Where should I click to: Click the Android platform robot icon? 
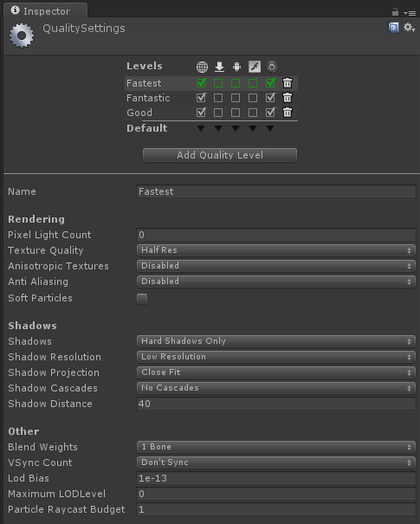pos(236,67)
